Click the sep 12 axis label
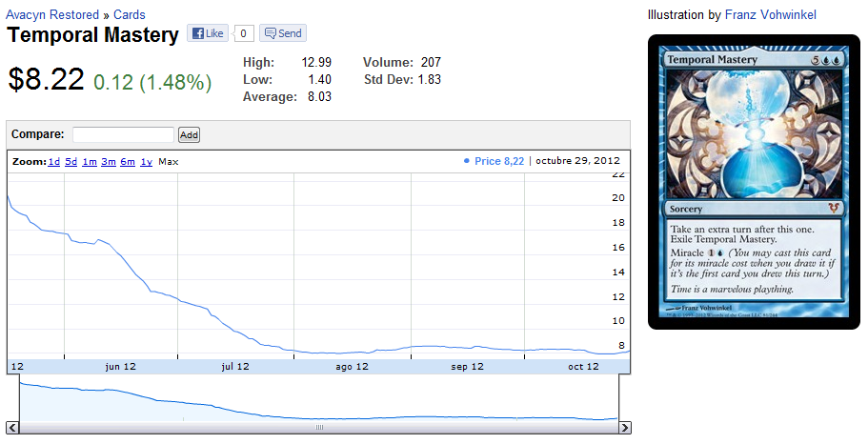 [467, 367]
